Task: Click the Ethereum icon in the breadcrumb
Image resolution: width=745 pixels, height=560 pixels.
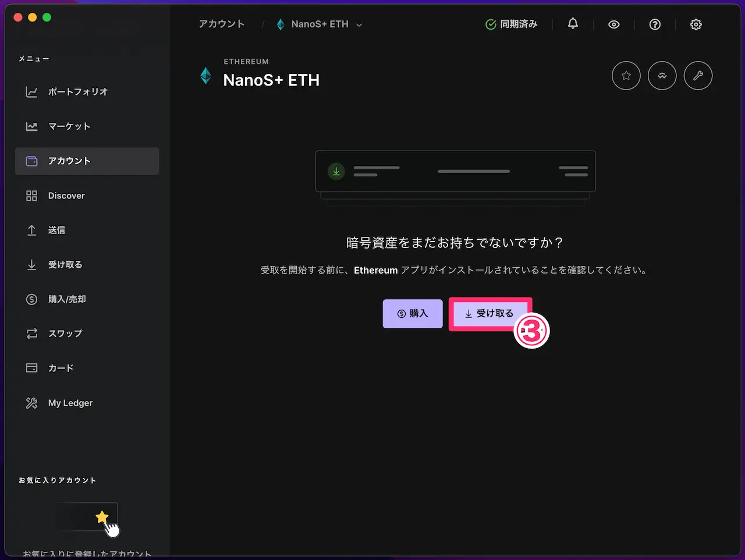Action: (x=281, y=24)
